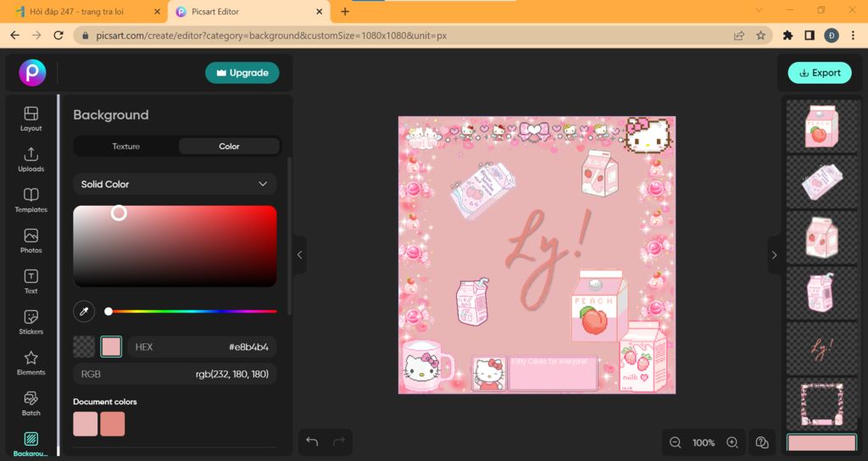Open the Layout tool in sidebar
This screenshot has height=461, width=868.
[x=31, y=119]
